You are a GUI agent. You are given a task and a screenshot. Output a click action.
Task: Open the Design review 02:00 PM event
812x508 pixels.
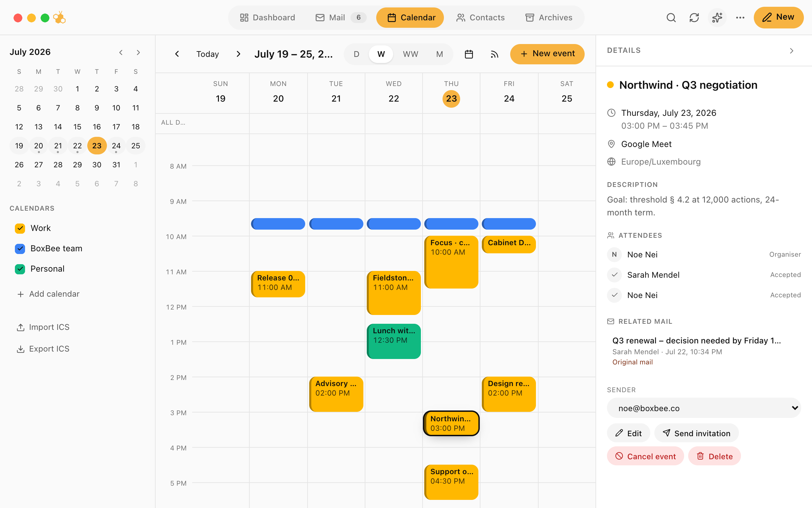(509, 394)
